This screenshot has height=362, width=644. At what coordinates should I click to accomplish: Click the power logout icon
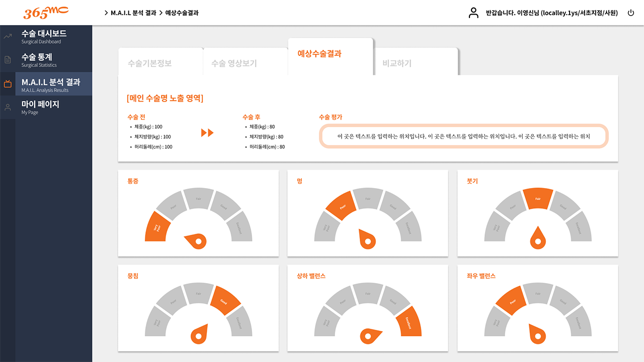pyautogui.click(x=631, y=13)
